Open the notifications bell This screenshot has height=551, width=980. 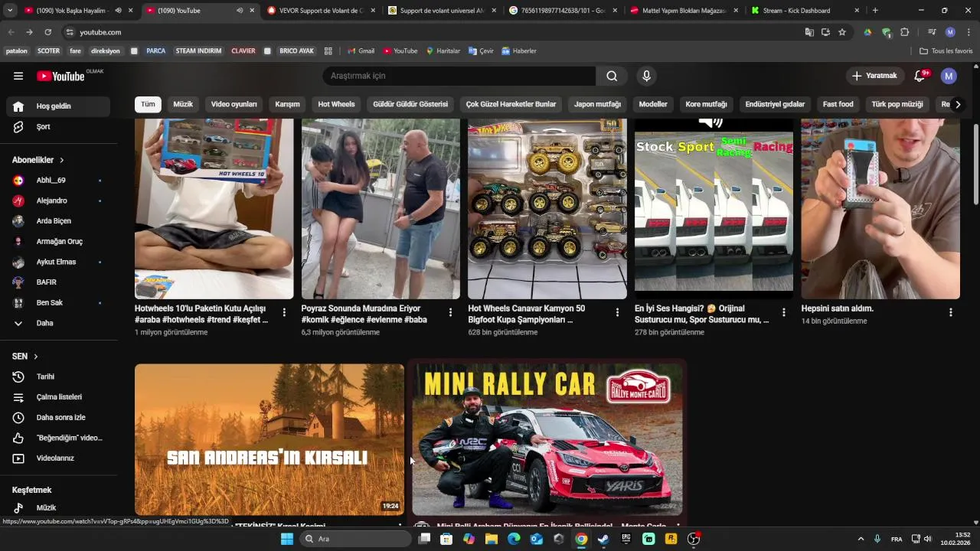pyautogui.click(x=920, y=76)
